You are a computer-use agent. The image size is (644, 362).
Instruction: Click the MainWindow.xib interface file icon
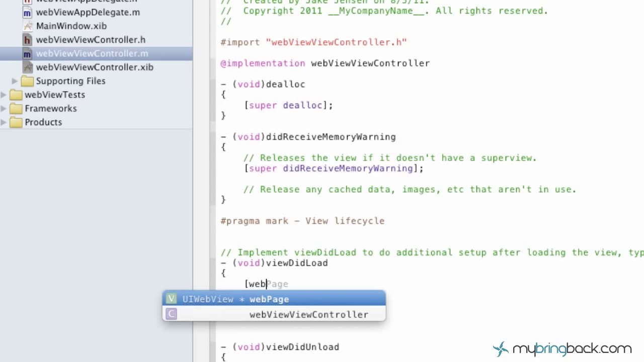28,26
